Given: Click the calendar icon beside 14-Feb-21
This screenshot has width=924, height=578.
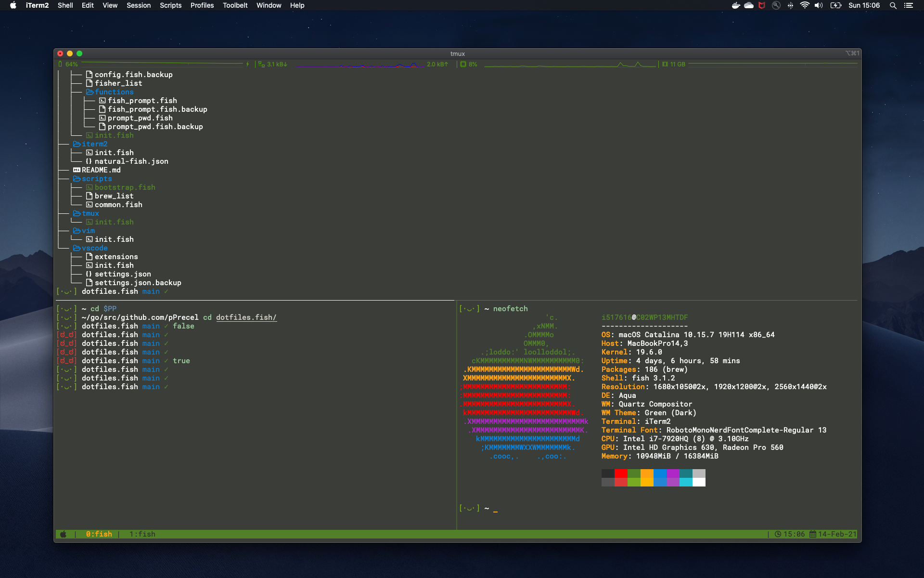Looking at the screenshot, I should click(812, 534).
